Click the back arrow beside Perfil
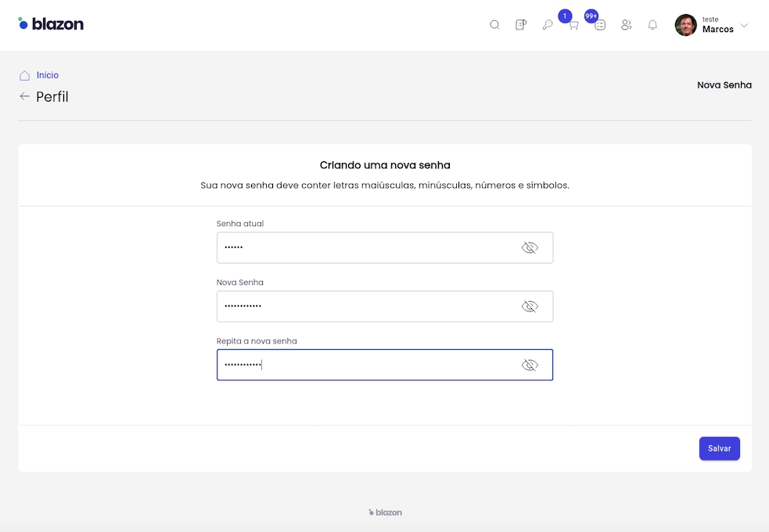This screenshot has width=769, height=532. (25, 96)
